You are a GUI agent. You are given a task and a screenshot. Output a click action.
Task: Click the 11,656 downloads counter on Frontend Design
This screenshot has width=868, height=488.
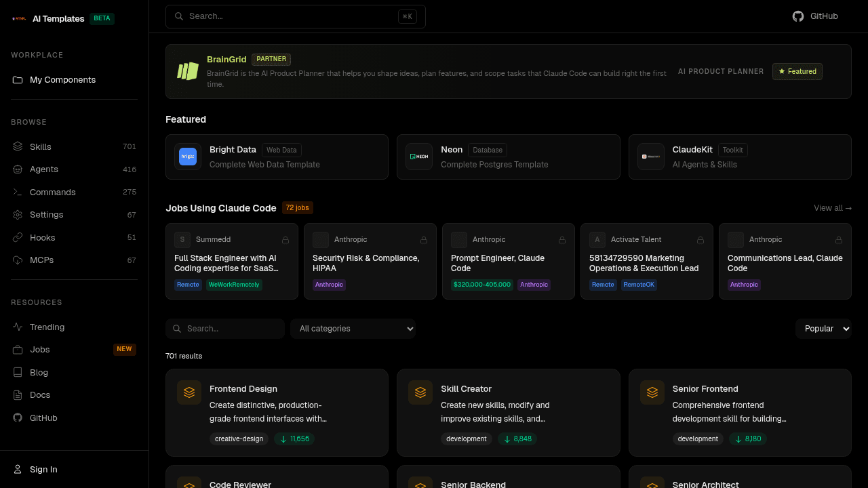point(294,439)
